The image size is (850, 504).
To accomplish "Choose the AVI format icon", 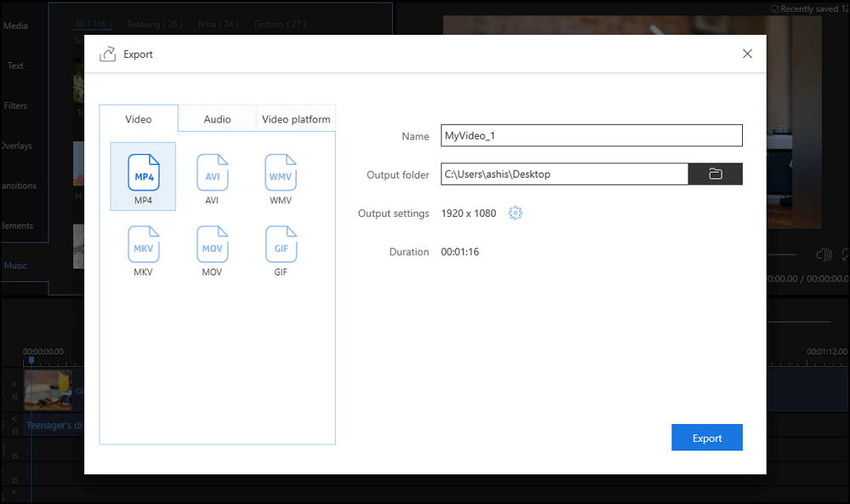I will pyautogui.click(x=212, y=173).
